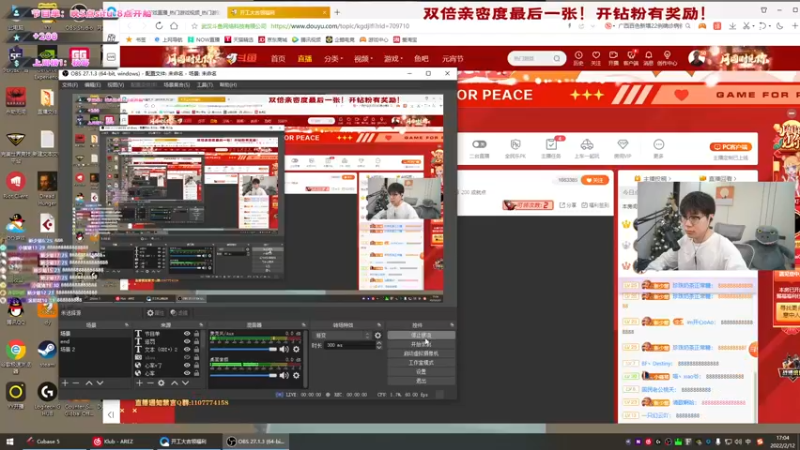Adjust the transition duration stepper in OBS
The height and width of the screenshot is (450, 800).
379,345
